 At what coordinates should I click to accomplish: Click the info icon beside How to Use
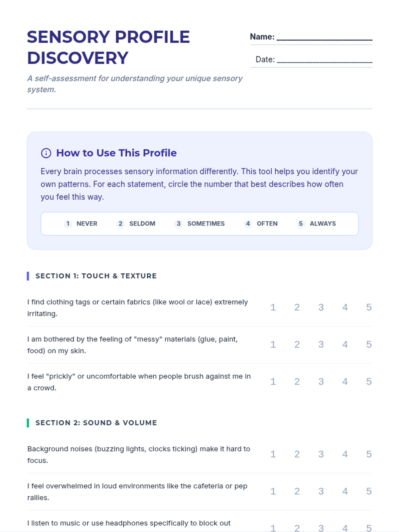pos(46,153)
